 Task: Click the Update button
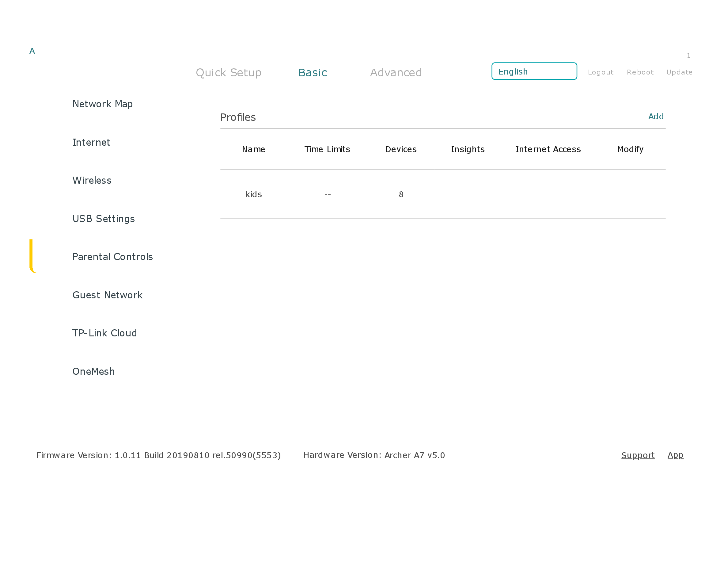pyautogui.click(x=679, y=72)
